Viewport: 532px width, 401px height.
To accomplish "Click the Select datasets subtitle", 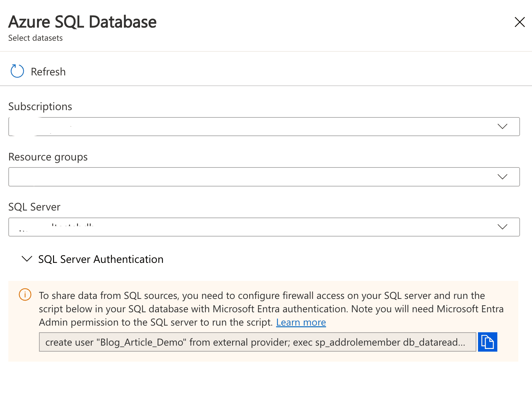I will pos(35,38).
